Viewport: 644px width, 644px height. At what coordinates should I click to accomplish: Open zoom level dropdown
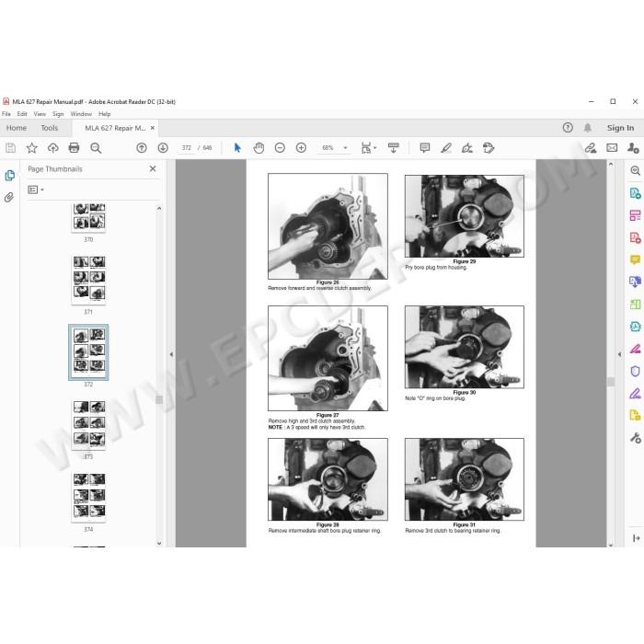pos(345,148)
